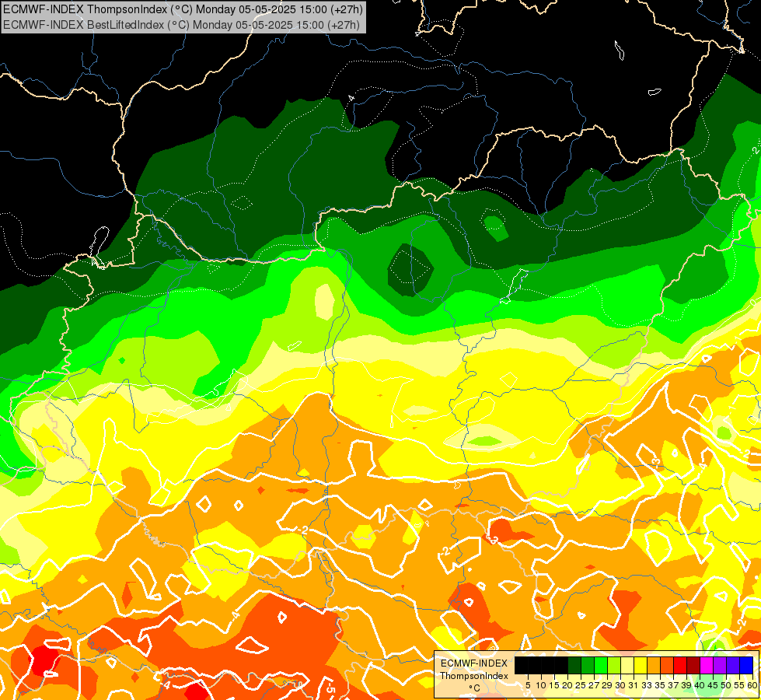Image resolution: width=761 pixels, height=700 pixels.
Task: Click the legend tick label '45'
Action: point(713,685)
